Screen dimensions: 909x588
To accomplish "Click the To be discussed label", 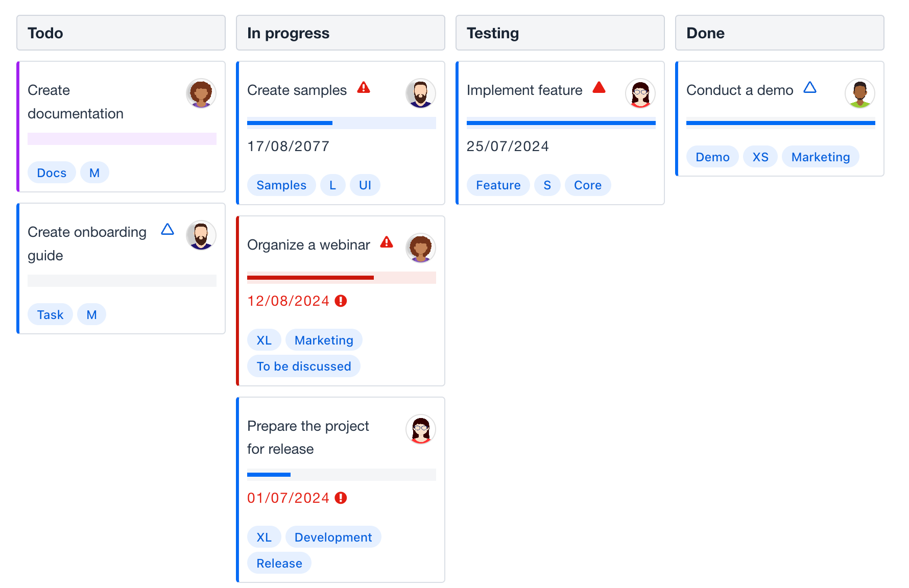I will (303, 366).
